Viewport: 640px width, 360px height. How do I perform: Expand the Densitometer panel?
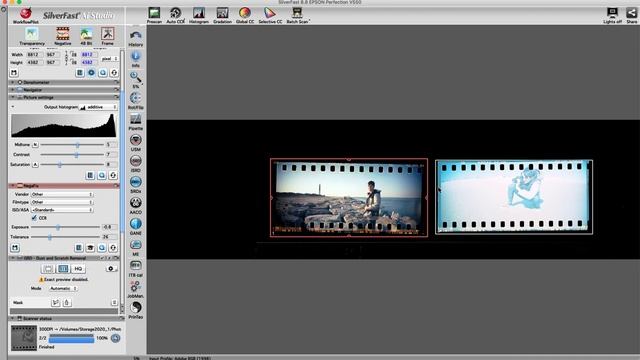coord(13,82)
